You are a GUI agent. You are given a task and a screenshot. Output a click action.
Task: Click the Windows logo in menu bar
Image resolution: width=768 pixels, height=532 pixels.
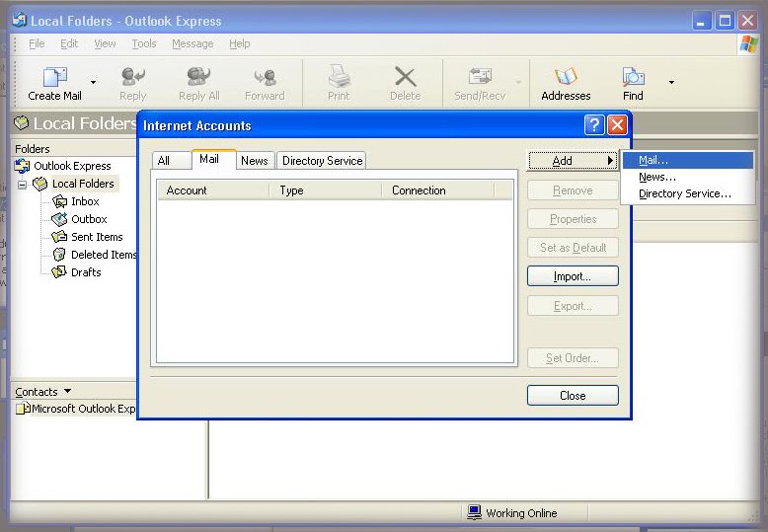click(x=749, y=44)
